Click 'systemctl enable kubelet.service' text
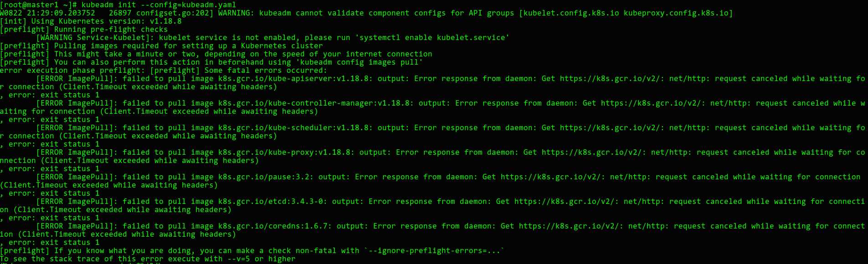Image resolution: width=868 pixels, height=264 pixels. point(432,37)
